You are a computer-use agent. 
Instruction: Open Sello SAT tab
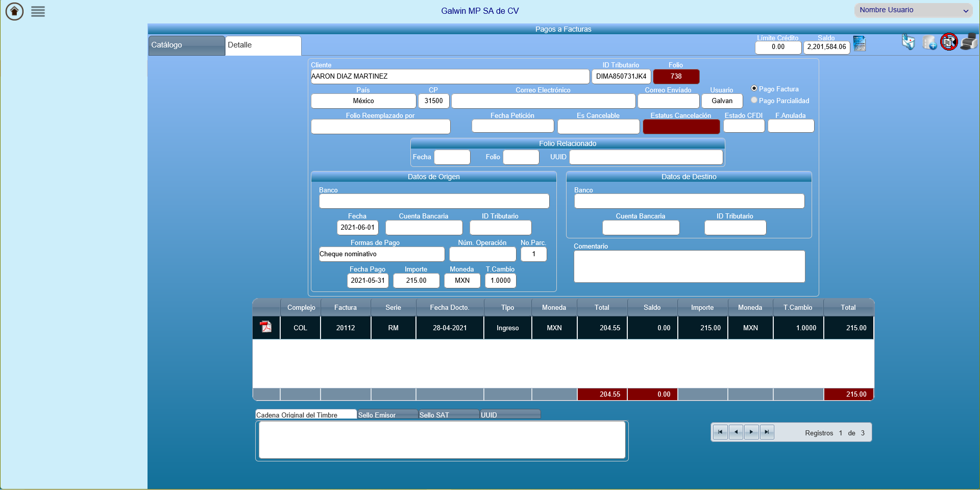point(449,414)
